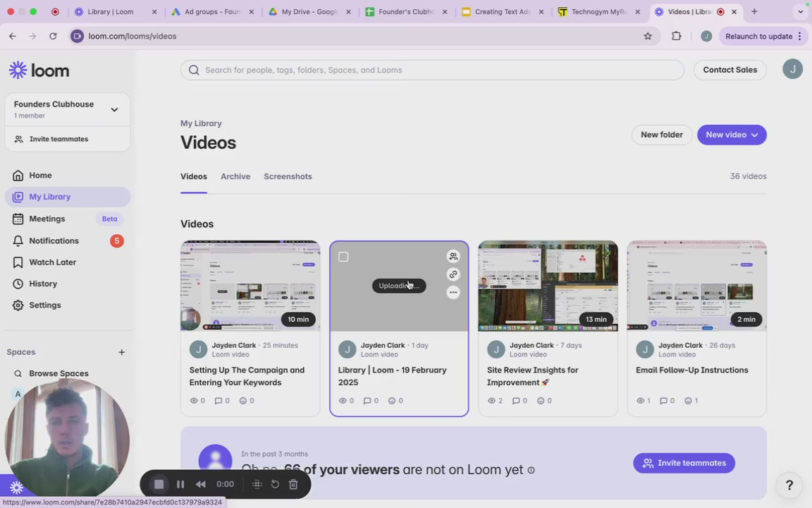Stop the Loom recording
Image resolution: width=812 pixels, height=508 pixels.
[159, 484]
